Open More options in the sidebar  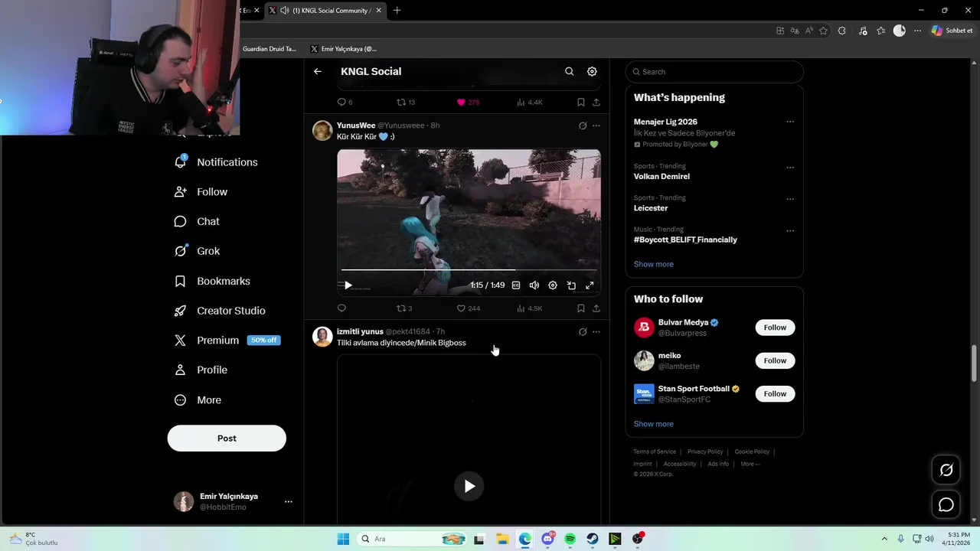(198, 399)
